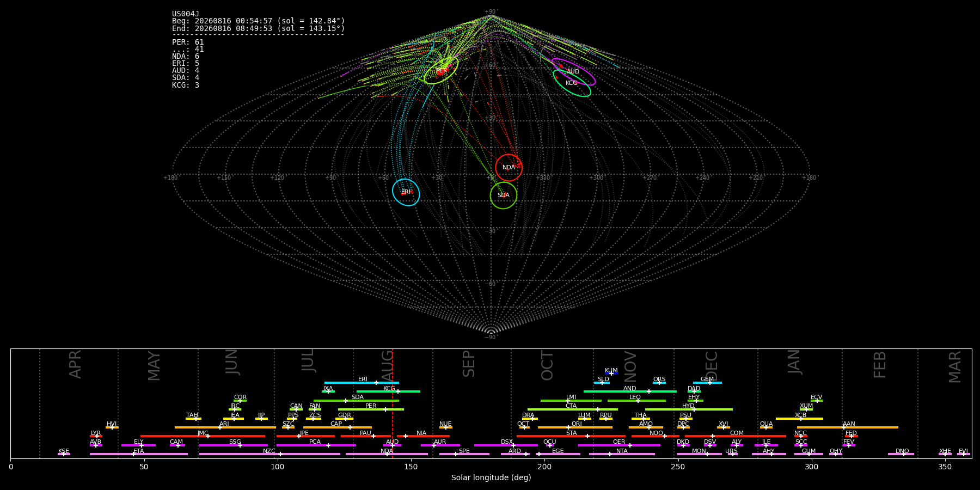Screen dimensions: 980x490
Task: Click the KUM shower marker
Action: 611,373
